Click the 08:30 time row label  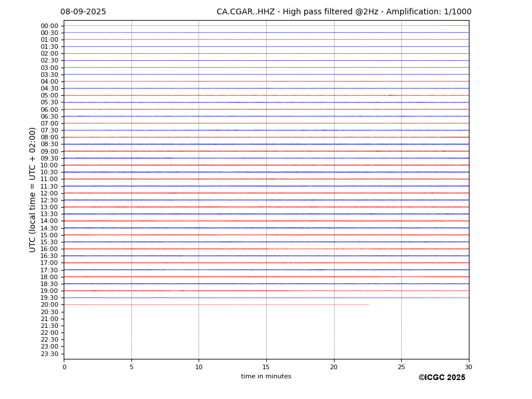[x=49, y=144]
